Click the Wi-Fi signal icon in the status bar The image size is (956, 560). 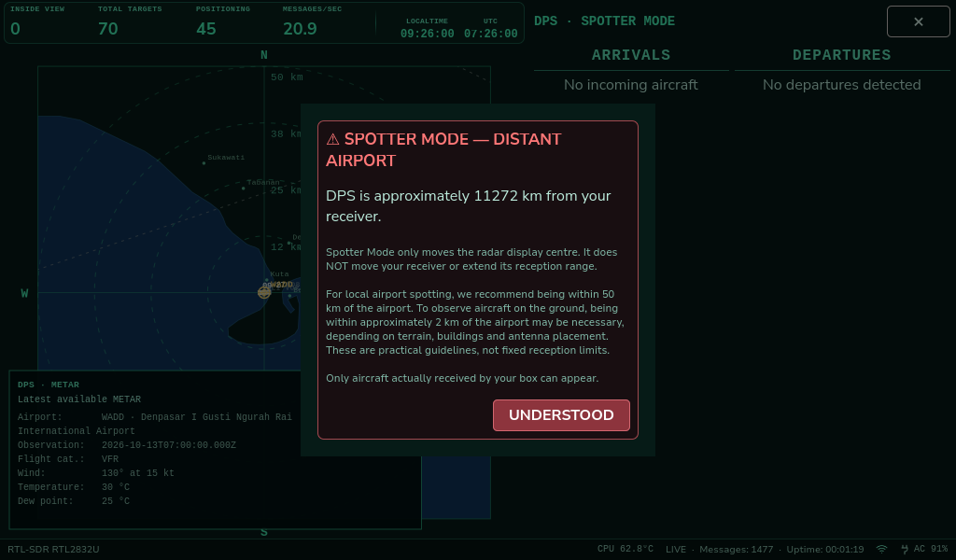point(881,549)
